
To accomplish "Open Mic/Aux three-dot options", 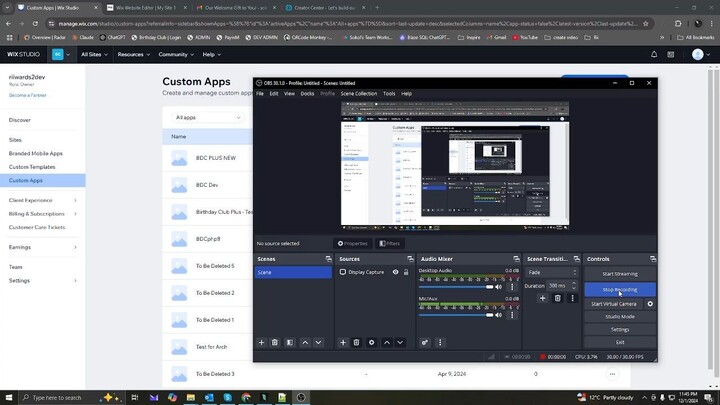I will coord(512,315).
